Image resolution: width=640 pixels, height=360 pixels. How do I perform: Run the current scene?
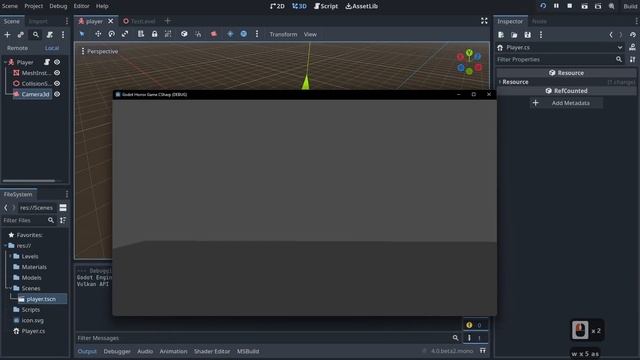(x=584, y=6)
